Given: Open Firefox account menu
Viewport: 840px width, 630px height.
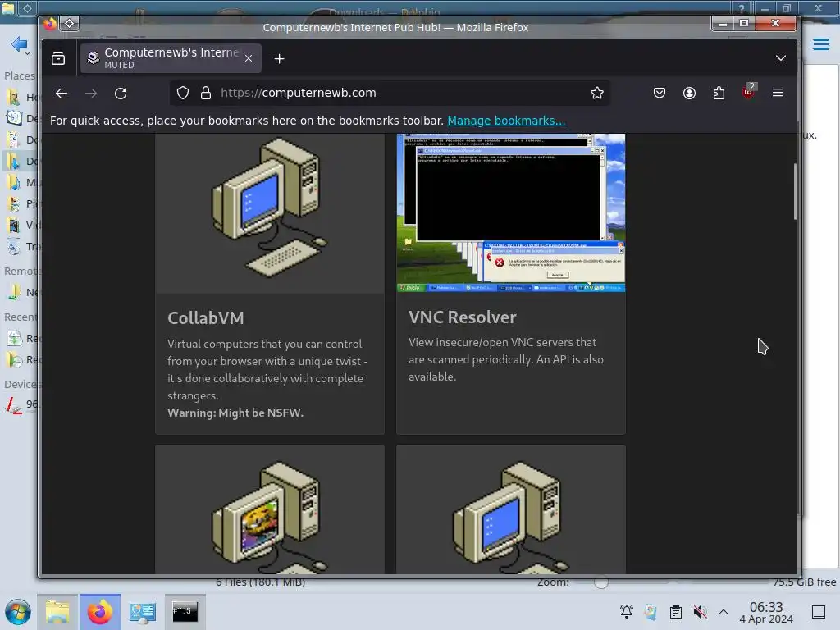Looking at the screenshot, I should point(689,94).
